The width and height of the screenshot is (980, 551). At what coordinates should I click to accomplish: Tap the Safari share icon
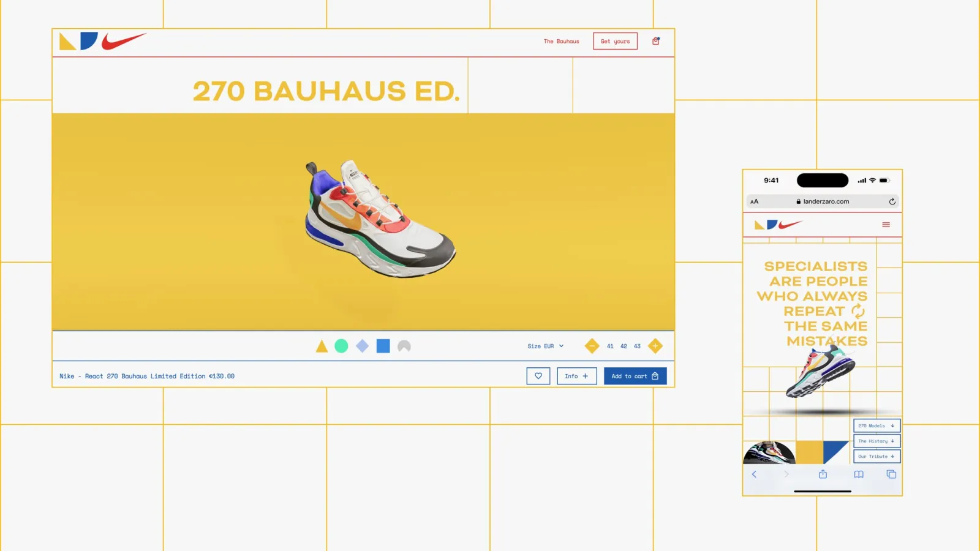click(x=823, y=474)
